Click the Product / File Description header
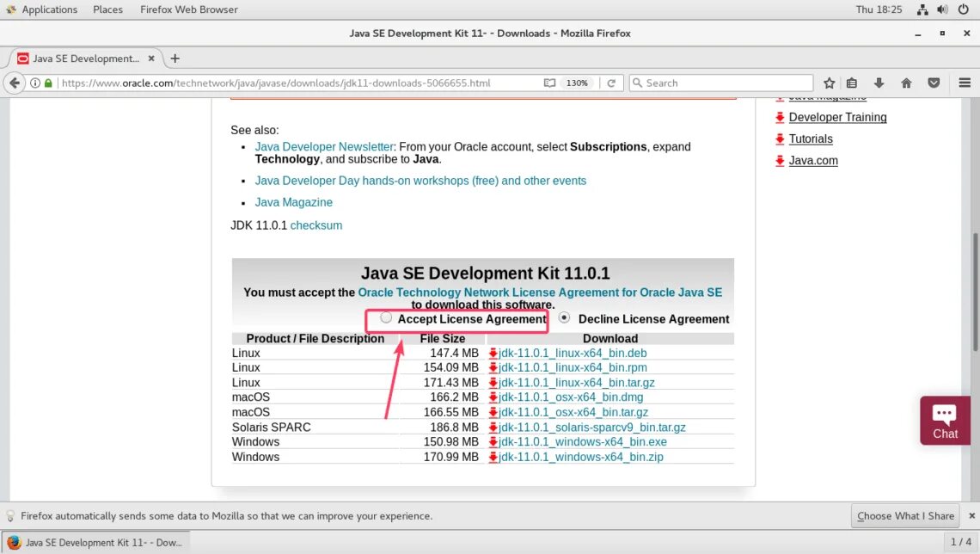This screenshot has width=980, height=554. point(315,338)
